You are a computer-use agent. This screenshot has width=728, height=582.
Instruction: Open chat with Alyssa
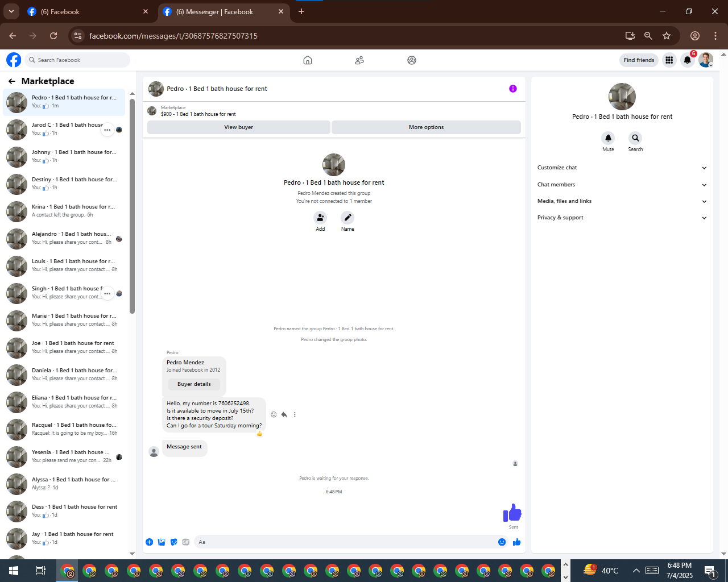(64, 484)
